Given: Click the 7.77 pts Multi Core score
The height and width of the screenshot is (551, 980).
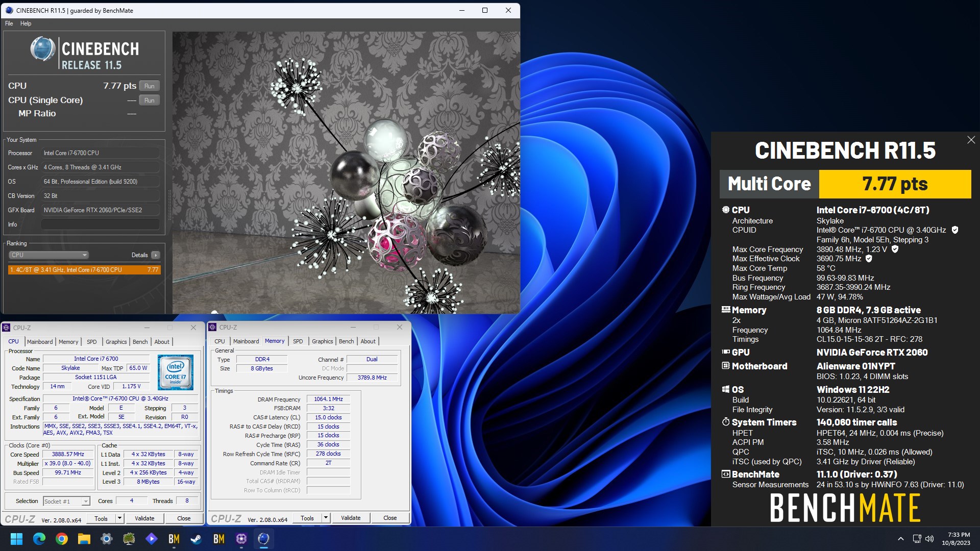Looking at the screenshot, I should click(895, 184).
